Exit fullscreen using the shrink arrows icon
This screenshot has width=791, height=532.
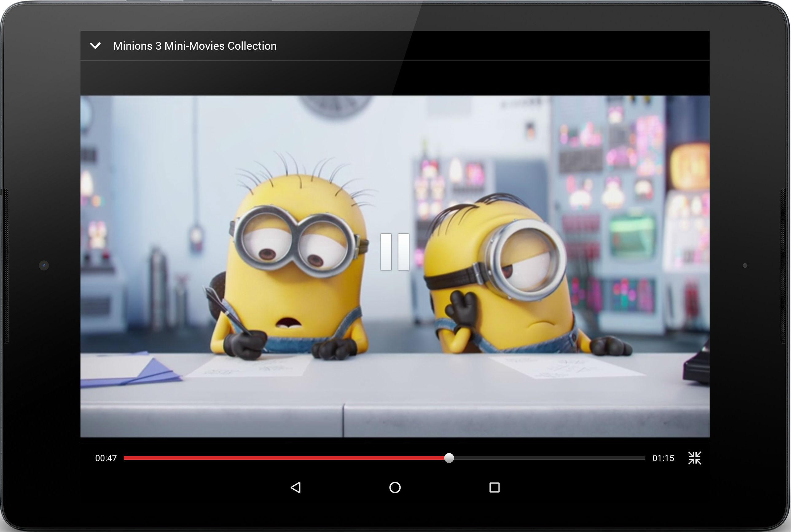tap(694, 458)
